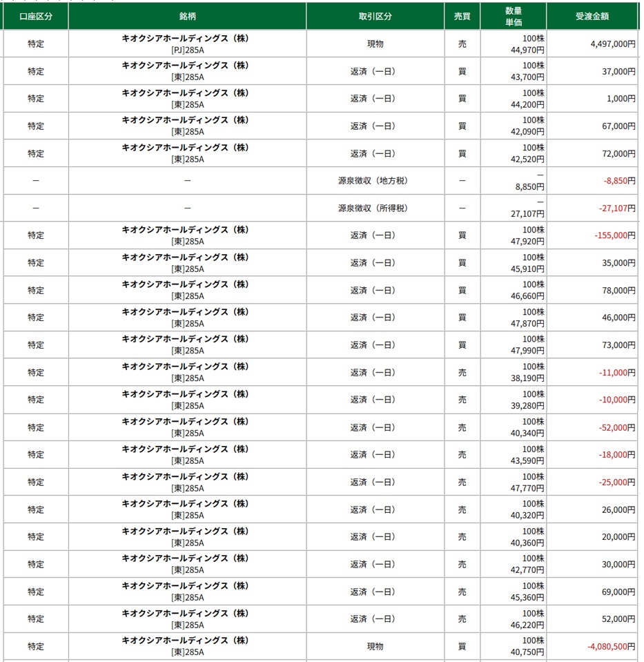This screenshot has height=662, width=644.
Task: Select the 20,000円 settlement amount
Action: coord(618,537)
